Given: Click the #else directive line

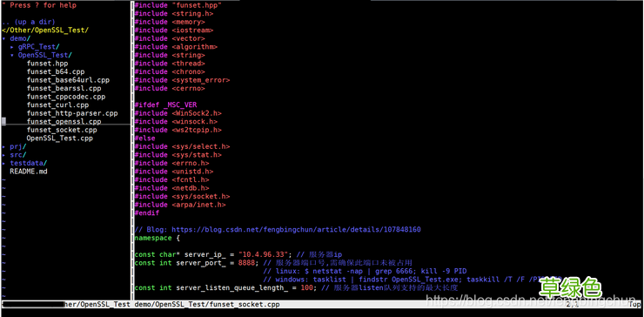Looking at the screenshot, I should tap(144, 138).
